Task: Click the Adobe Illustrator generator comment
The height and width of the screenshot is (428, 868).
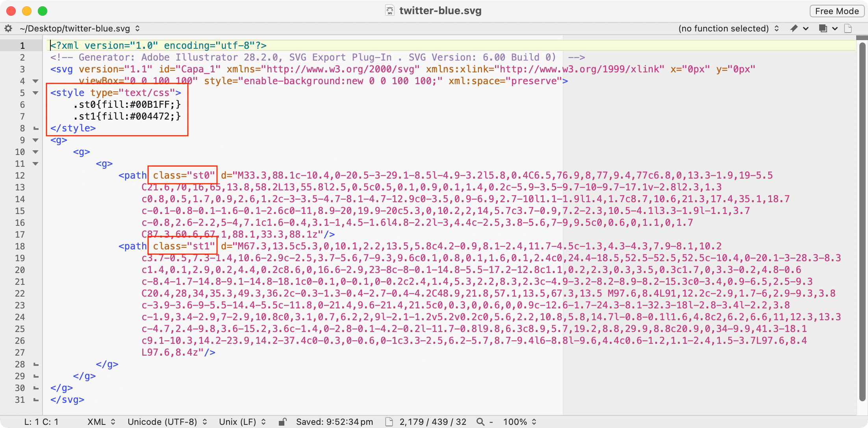Action: pyautogui.click(x=317, y=57)
